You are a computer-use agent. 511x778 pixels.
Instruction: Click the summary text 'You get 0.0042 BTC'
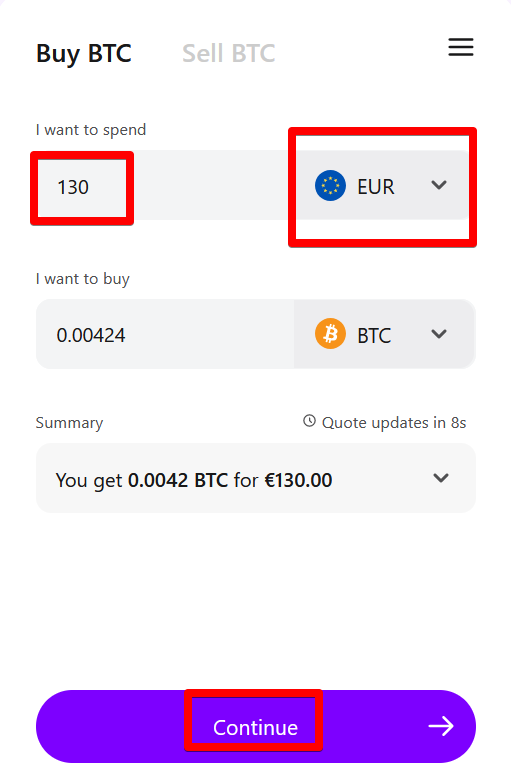142,480
